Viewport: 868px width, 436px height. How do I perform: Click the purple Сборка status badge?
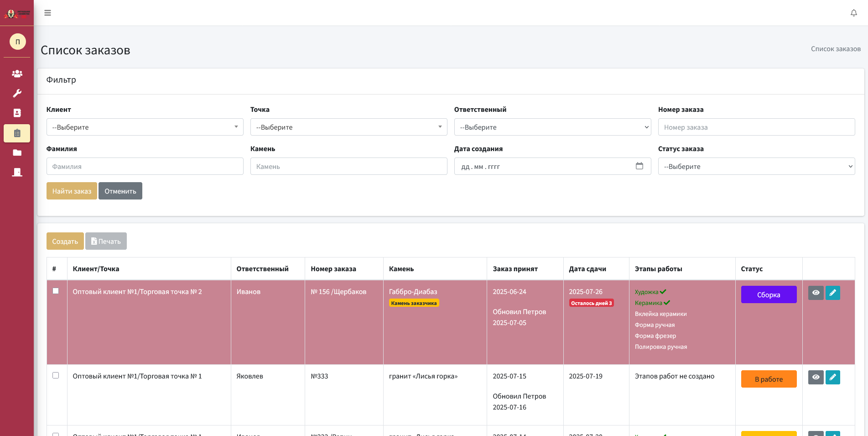point(769,294)
